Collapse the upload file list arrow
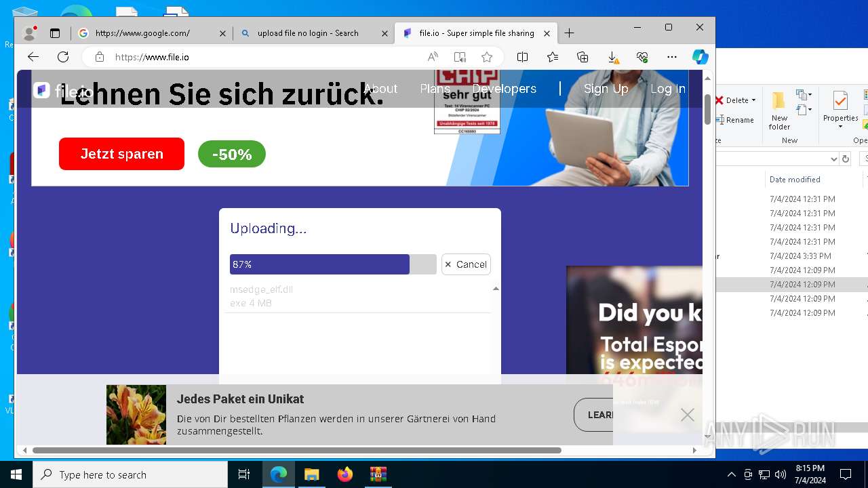Viewport: 868px width, 488px height. [x=496, y=289]
